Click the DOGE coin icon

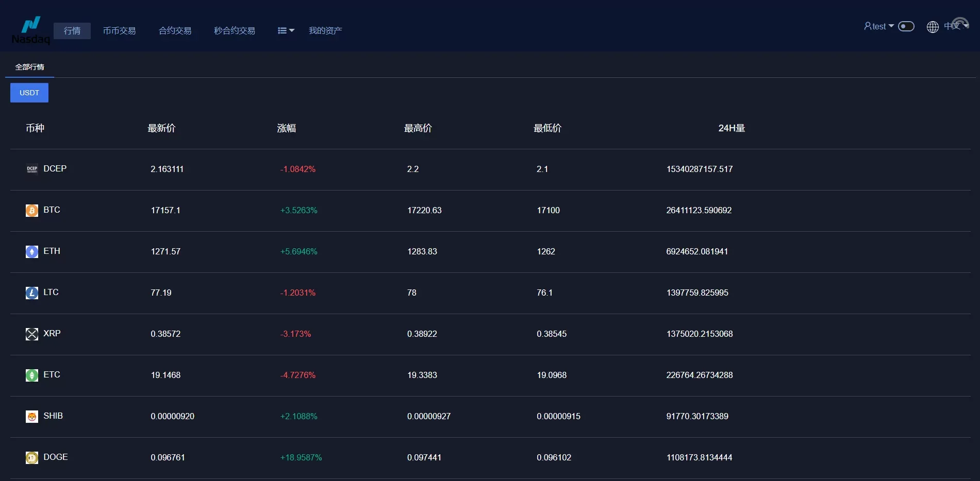[x=32, y=457]
